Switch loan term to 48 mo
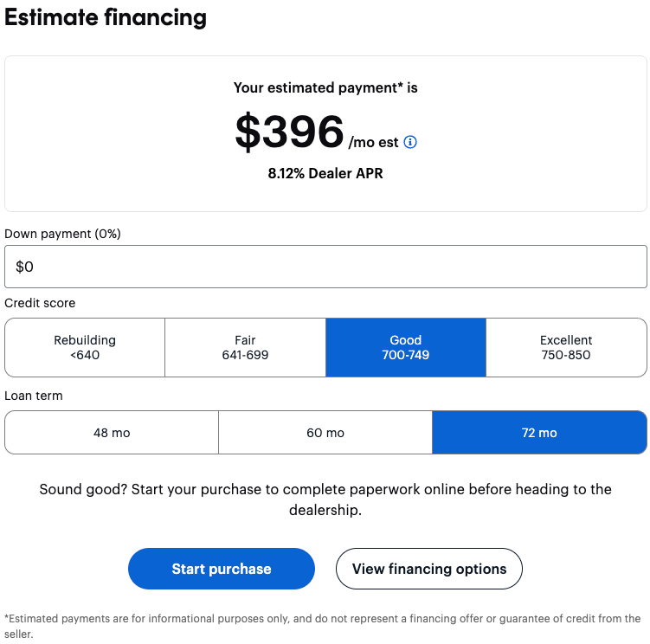Image resolution: width=650 pixels, height=644 pixels. [112, 432]
